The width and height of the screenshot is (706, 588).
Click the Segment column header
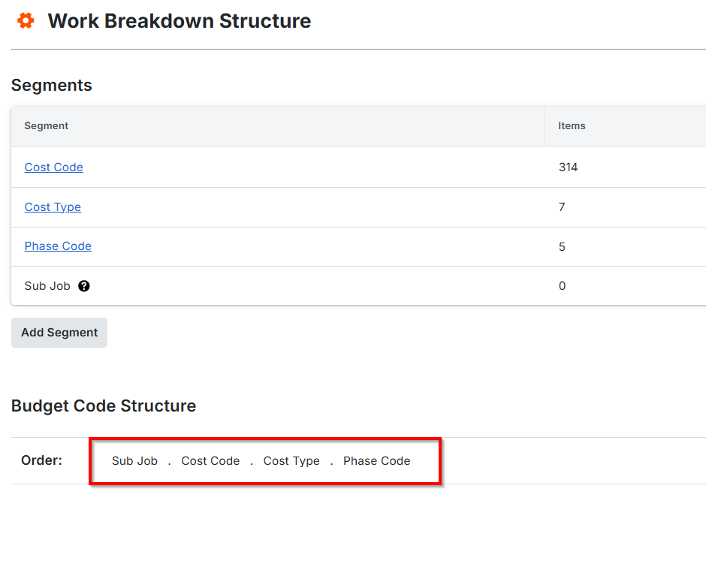click(47, 125)
